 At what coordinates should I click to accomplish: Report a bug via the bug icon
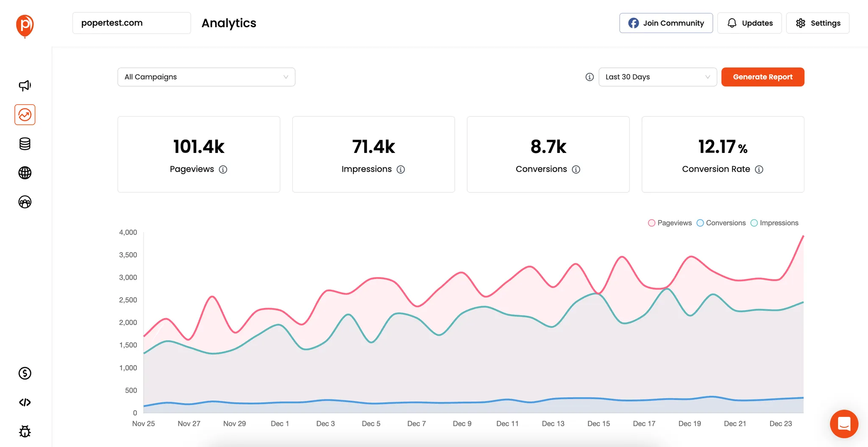click(25, 431)
